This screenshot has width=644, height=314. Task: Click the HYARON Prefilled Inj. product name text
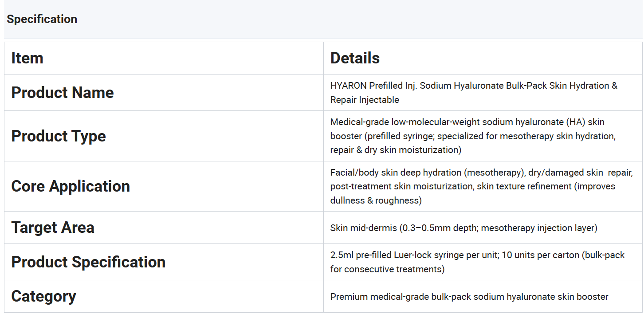coord(474,93)
